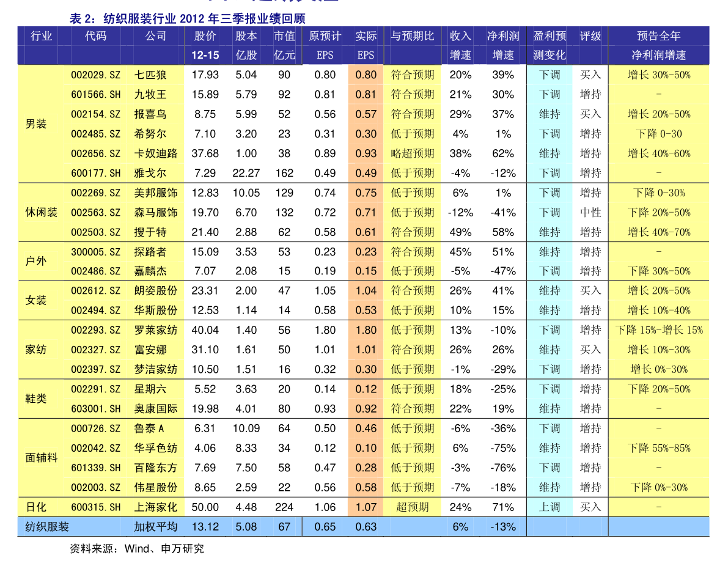Viewport: 728px width, 566px height.
Task: Click company name 搜于特
Action: coord(150,232)
